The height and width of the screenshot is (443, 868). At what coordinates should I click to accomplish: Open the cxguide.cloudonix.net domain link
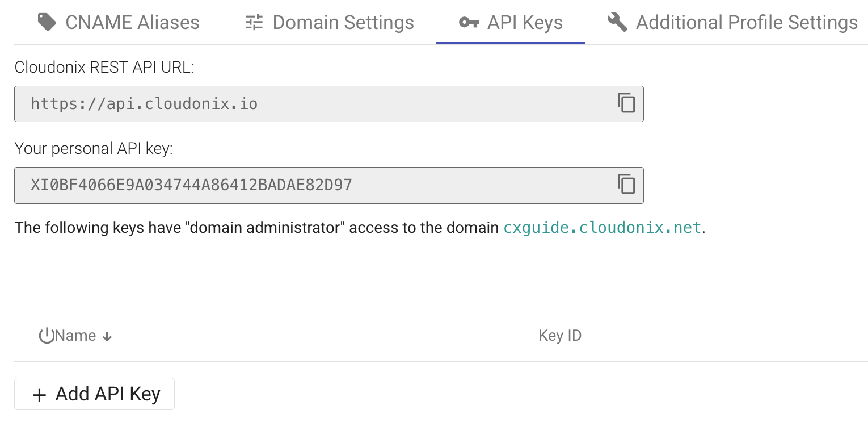(602, 228)
